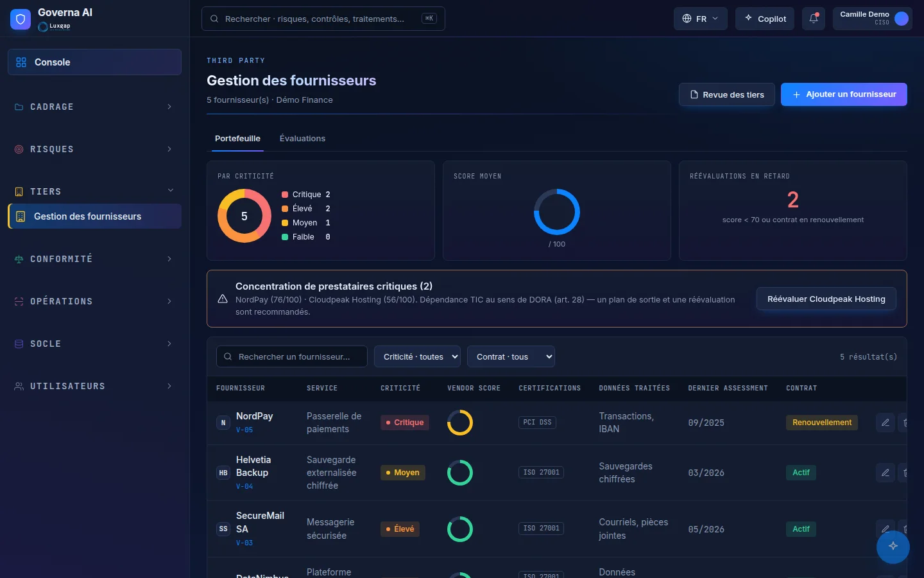Click the Console grid icon in the sidebar
Screen dimensions: 924x578
click(21, 62)
